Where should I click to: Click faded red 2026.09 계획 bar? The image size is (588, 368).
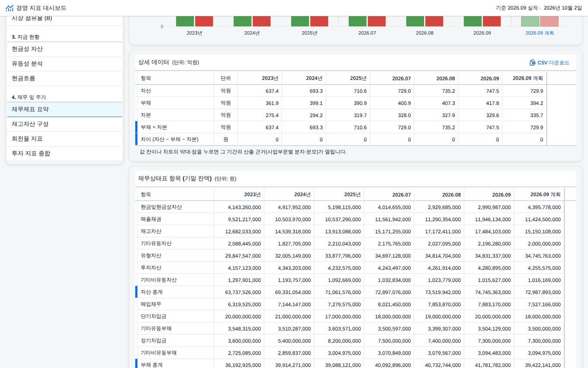point(549,21)
